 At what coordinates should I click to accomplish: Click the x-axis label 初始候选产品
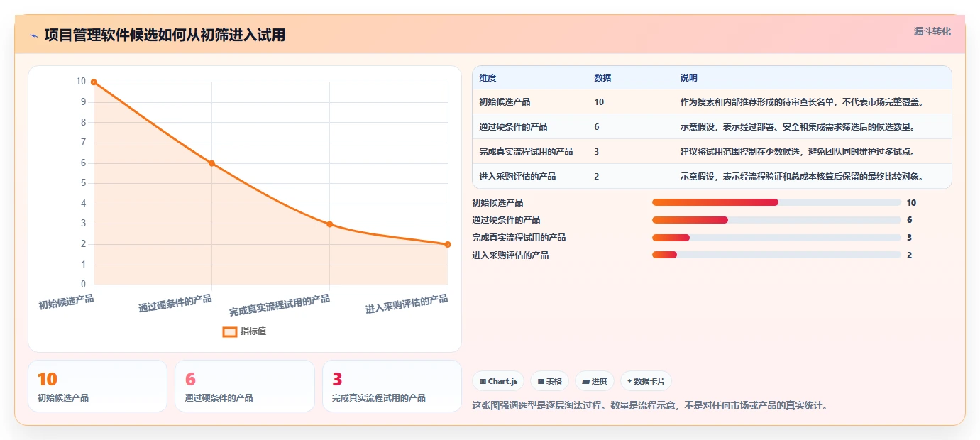(x=66, y=302)
